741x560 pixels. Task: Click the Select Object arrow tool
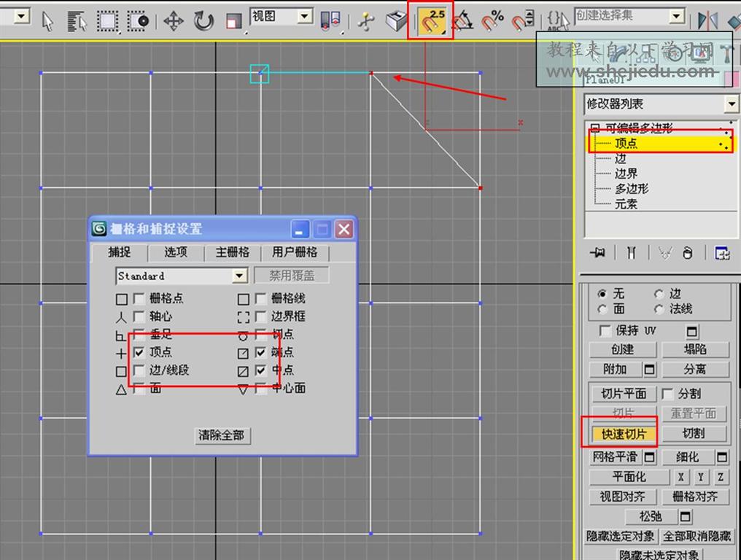point(48,20)
